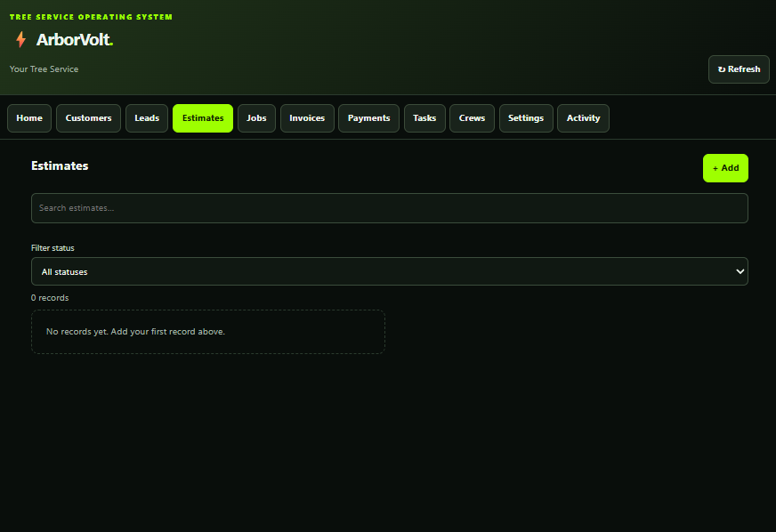Go to the Leads tab

[x=147, y=118]
